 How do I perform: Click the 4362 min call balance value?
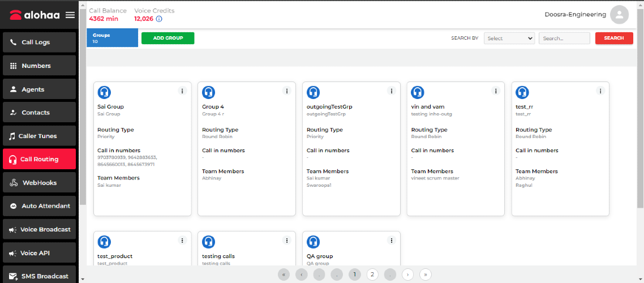(x=104, y=19)
